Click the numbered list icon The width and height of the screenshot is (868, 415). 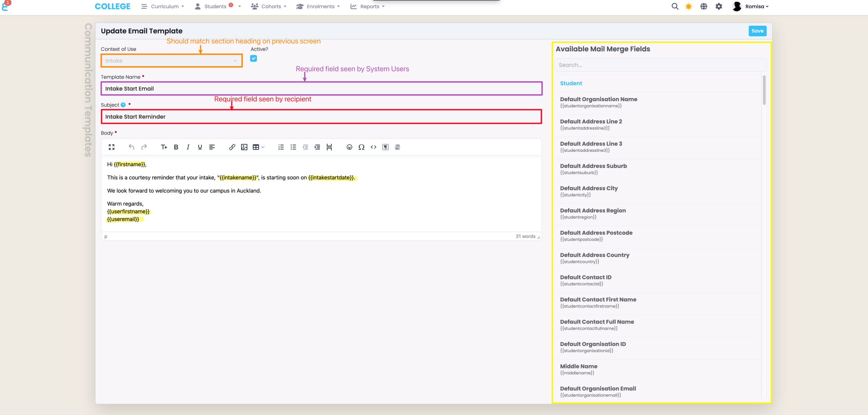(x=281, y=147)
